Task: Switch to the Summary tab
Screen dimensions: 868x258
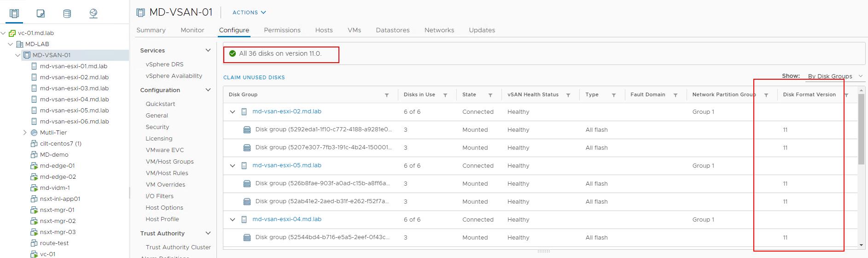Action: [151, 30]
